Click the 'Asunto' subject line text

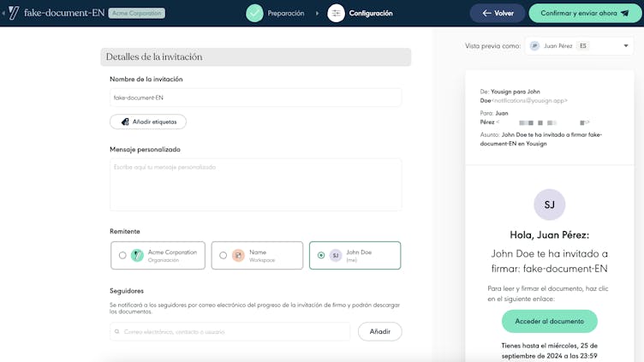tap(541, 139)
